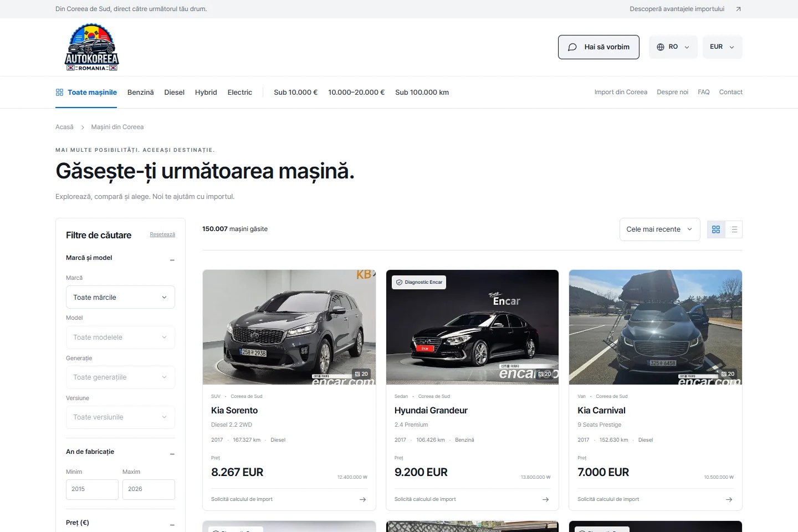Viewport: 798px width, 532px height.
Task: Click the Maxim year input field
Action: pyautogui.click(x=149, y=489)
